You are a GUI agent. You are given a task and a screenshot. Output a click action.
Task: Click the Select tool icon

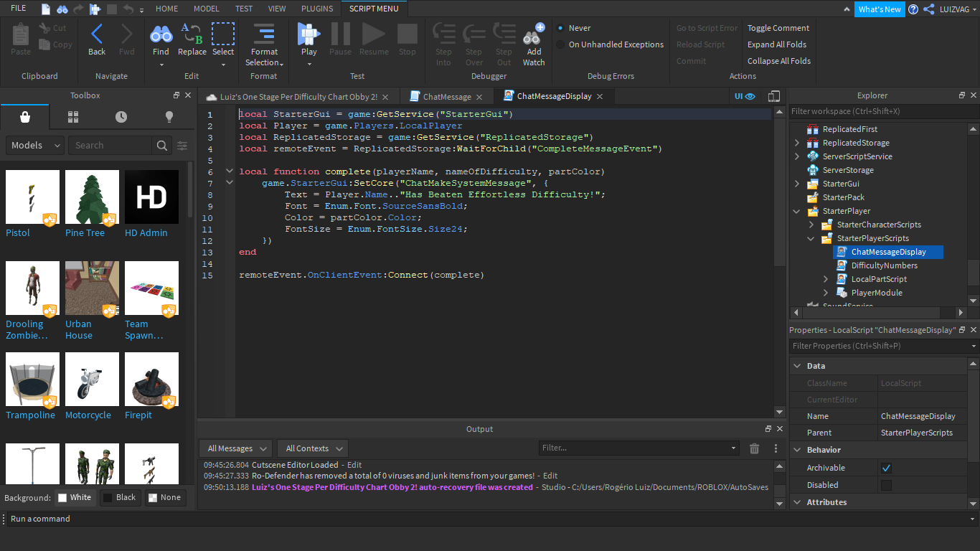tap(223, 34)
